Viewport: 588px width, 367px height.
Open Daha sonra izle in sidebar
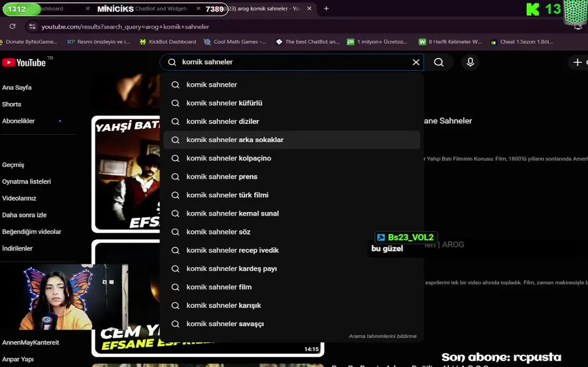pyautogui.click(x=24, y=215)
